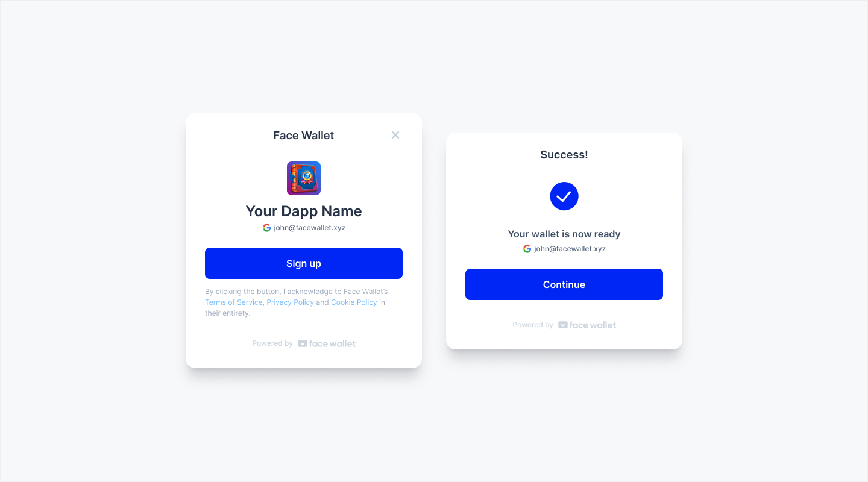Click john@facewallet.xyz email in signup card
The height and width of the screenshot is (482, 868).
tap(310, 228)
